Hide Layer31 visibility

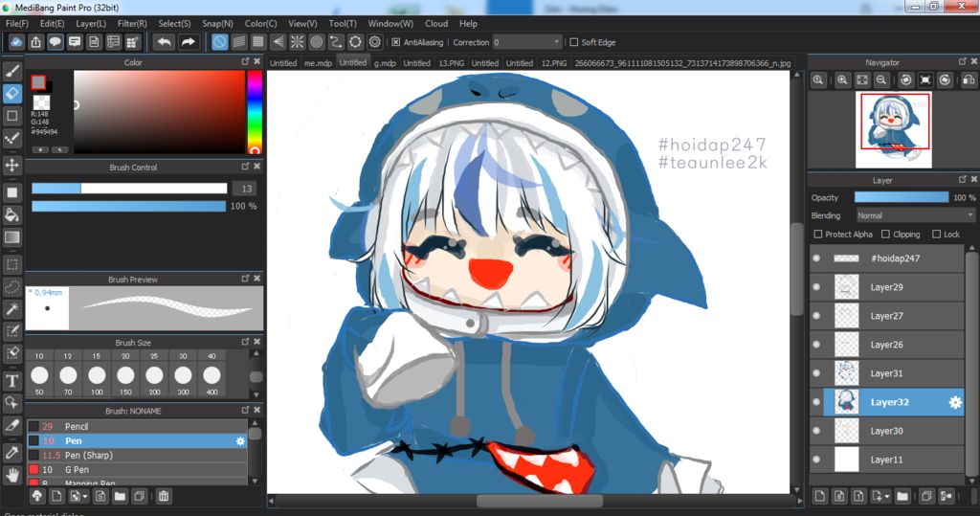(816, 373)
